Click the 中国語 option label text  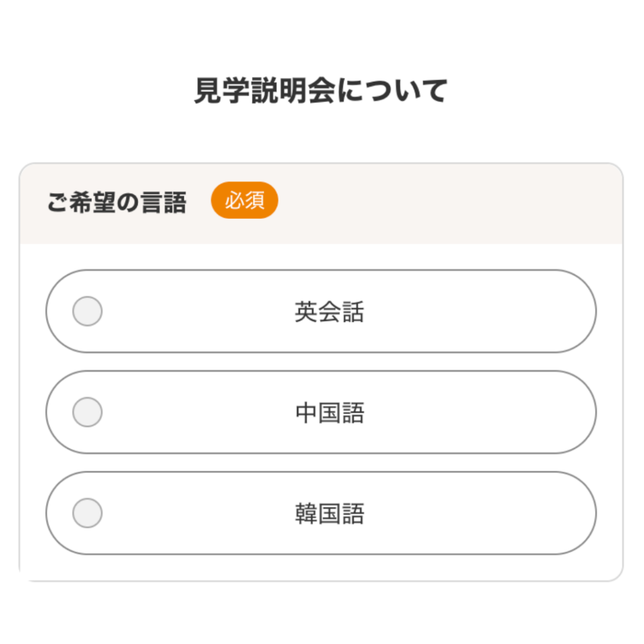[x=330, y=413]
